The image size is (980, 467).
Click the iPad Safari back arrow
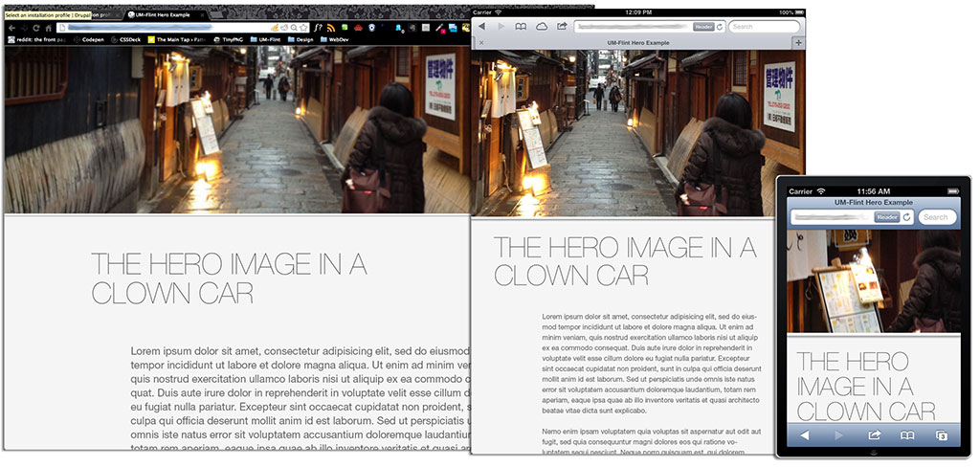pyautogui.click(x=481, y=27)
